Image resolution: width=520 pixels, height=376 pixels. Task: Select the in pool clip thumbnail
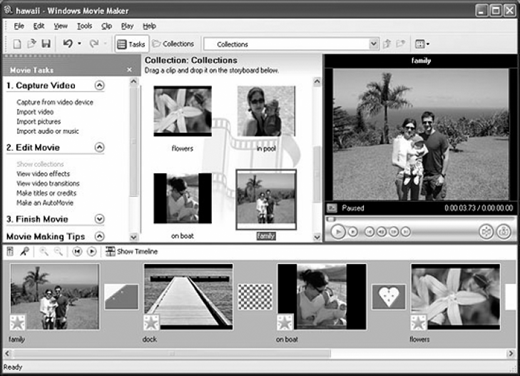(266, 111)
